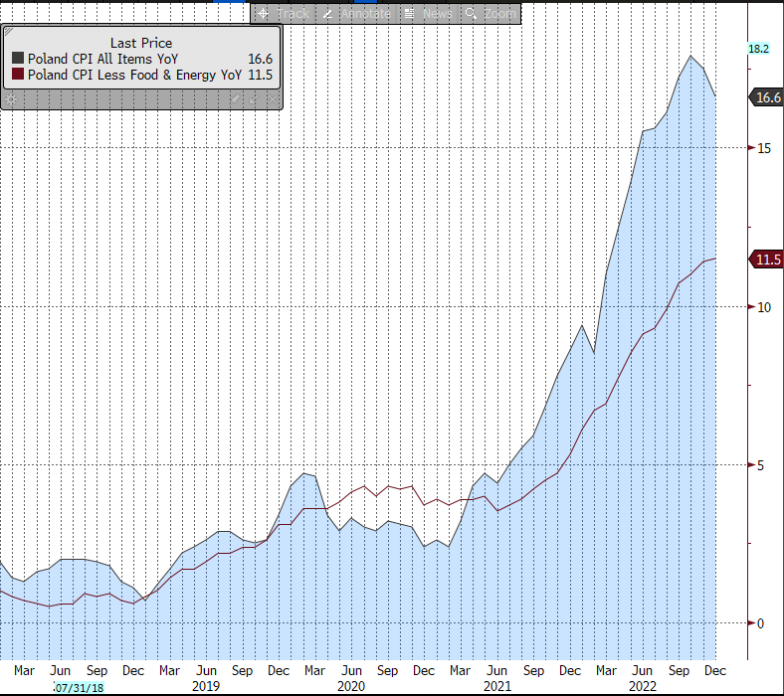
Task: Click the 0 y-axis label
Action: (x=760, y=623)
